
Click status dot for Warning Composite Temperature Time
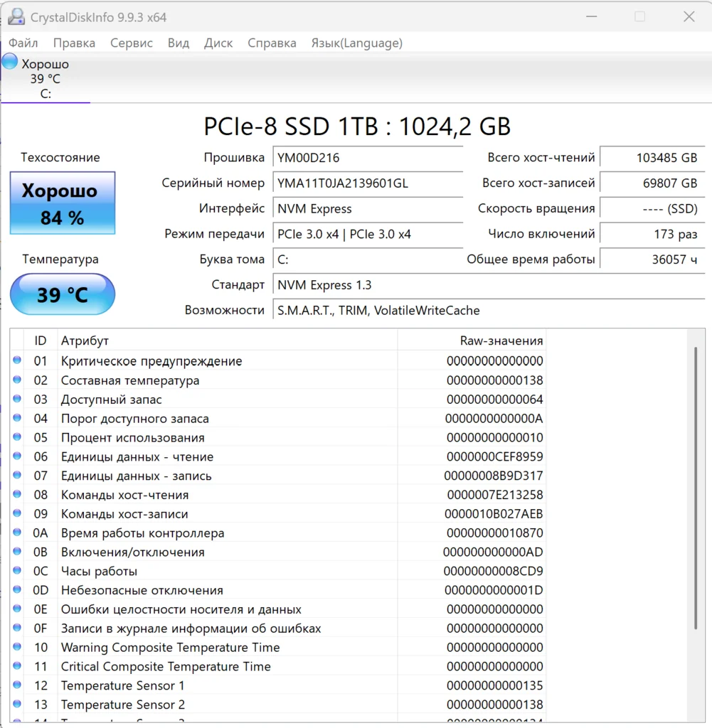point(17,647)
